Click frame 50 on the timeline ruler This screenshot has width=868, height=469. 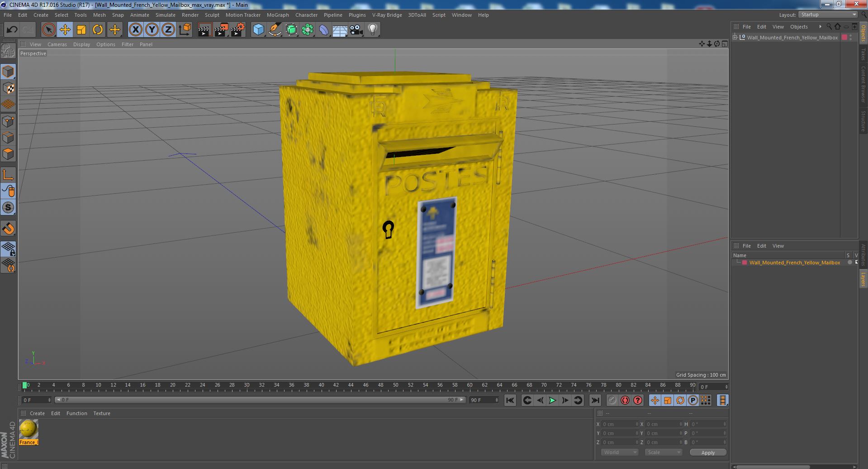(395, 386)
